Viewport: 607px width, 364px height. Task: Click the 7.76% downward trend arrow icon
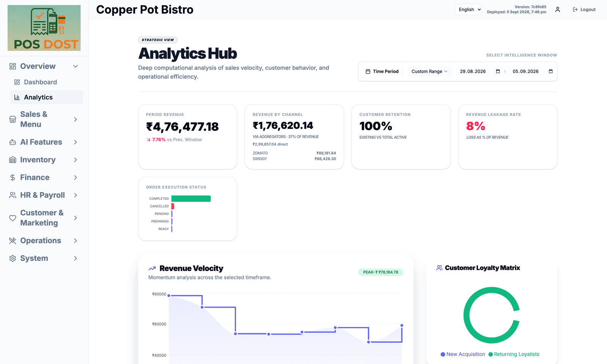149,140
